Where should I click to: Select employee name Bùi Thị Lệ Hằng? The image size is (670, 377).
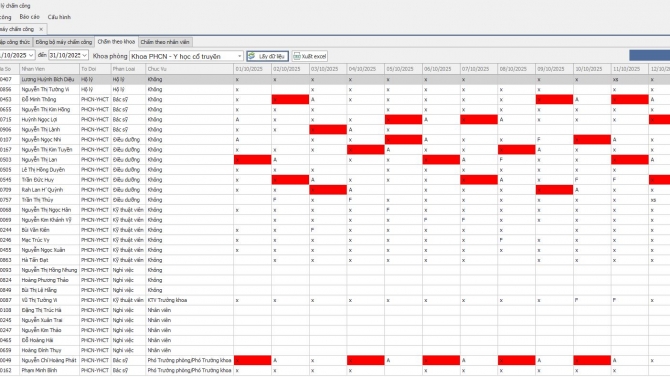(39, 290)
